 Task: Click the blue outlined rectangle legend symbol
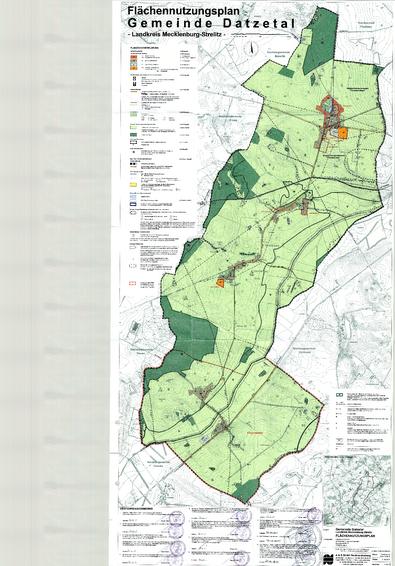[133, 204]
